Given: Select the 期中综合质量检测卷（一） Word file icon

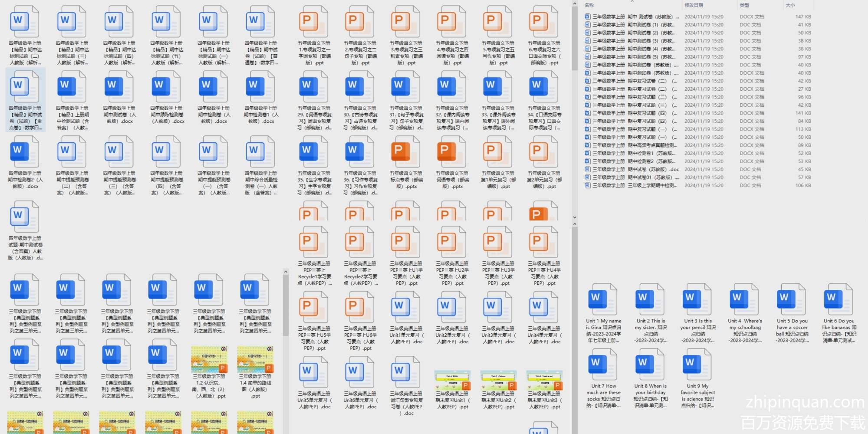Looking at the screenshot, I should click(x=261, y=151).
